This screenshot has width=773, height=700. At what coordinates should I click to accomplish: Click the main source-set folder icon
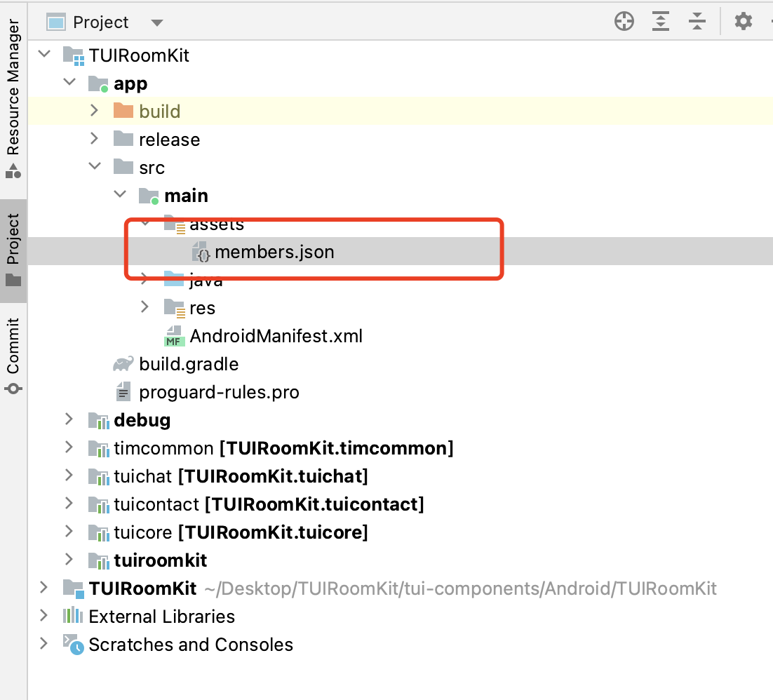coord(149,196)
